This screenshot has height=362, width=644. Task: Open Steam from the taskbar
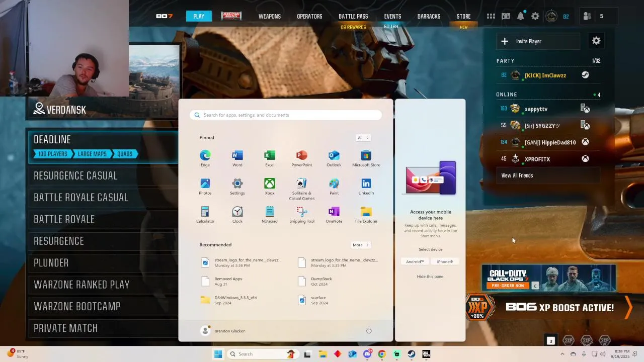click(x=412, y=354)
